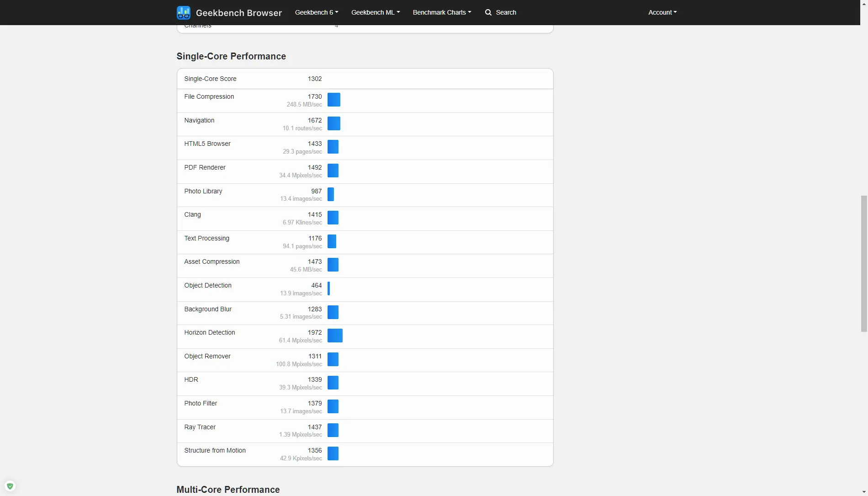Image resolution: width=868 pixels, height=496 pixels.
Task: Click the File Compression score 1730
Action: click(x=315, y=96)
